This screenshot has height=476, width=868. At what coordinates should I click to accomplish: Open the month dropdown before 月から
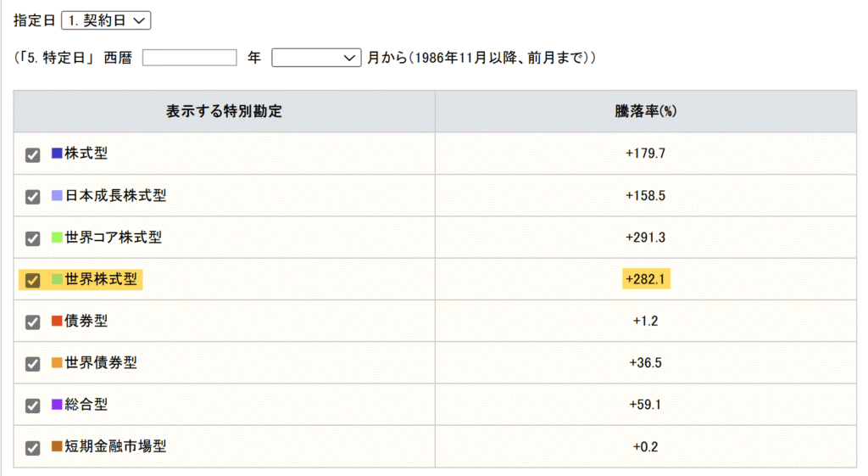316,58
